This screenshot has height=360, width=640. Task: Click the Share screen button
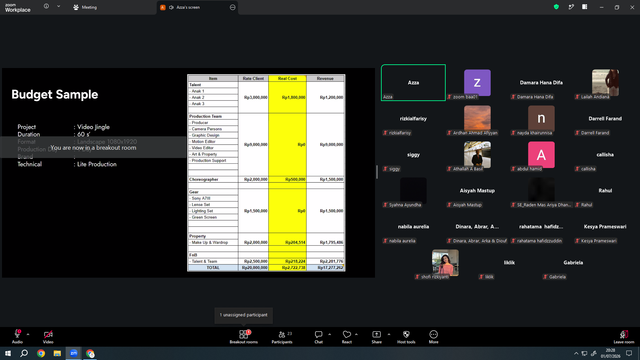[x=376, y=337]
